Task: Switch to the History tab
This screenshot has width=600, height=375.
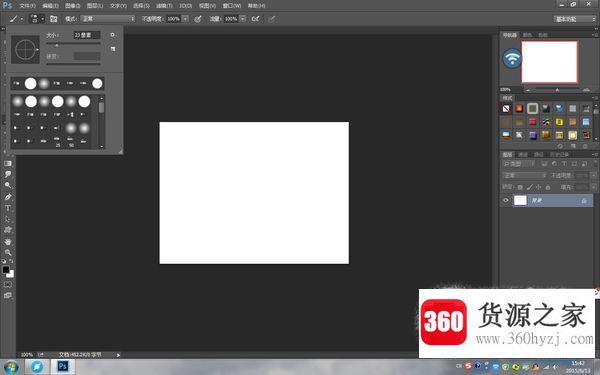Action: [x=559, y=155]
